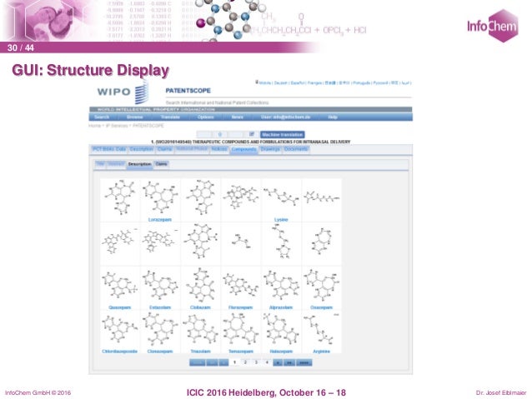The image size is (532, 399).
Task: Click the next page arrow button
Action: click(x=278, y=362)
